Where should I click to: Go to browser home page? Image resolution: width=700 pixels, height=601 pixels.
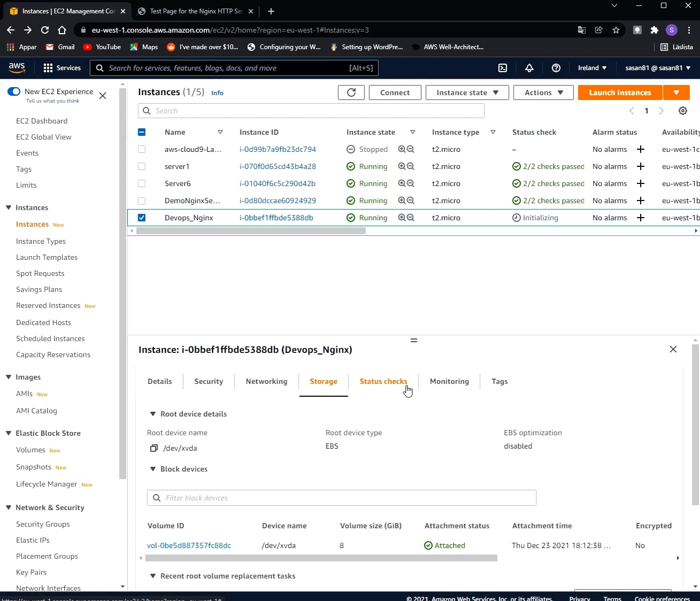62,30
